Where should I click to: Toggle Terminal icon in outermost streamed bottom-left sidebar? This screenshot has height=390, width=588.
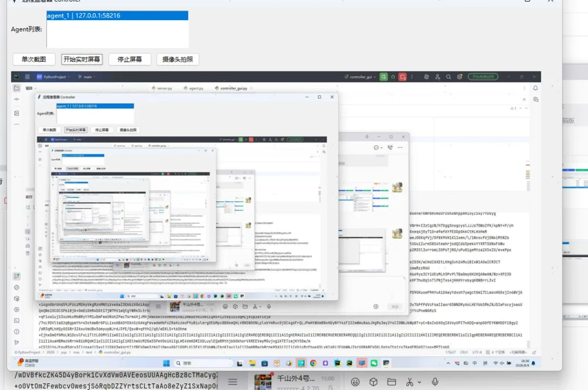coord(16,321)
